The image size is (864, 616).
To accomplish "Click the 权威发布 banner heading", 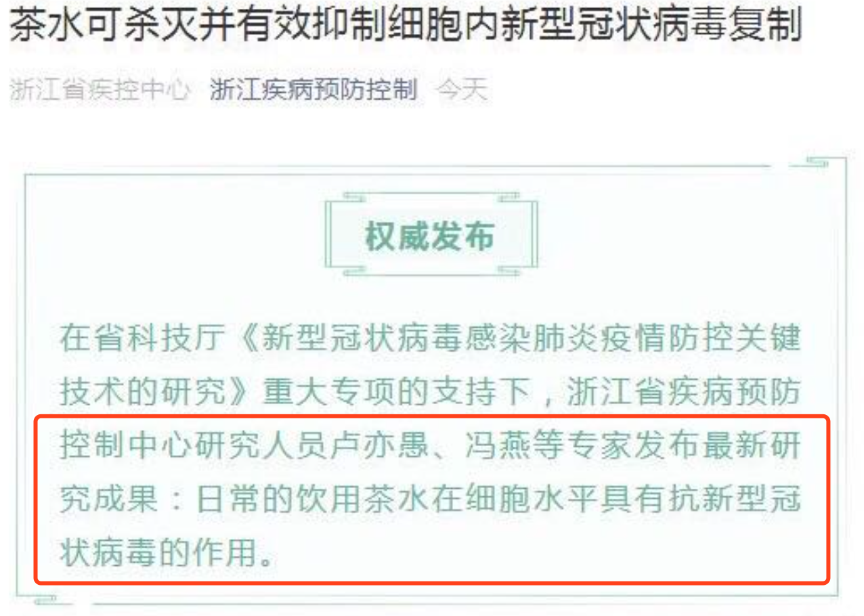I will [431, 236].
